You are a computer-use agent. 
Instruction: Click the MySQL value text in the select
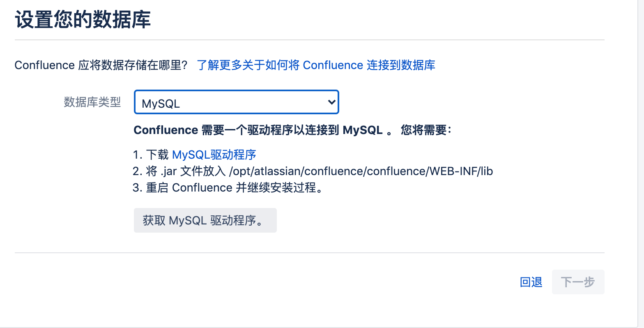(161, 104)
